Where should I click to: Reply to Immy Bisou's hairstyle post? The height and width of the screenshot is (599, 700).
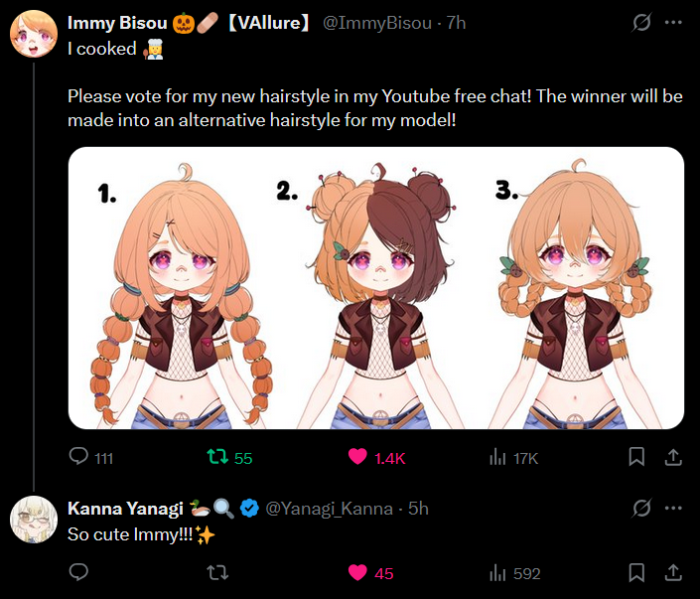[x=79, y=457]
